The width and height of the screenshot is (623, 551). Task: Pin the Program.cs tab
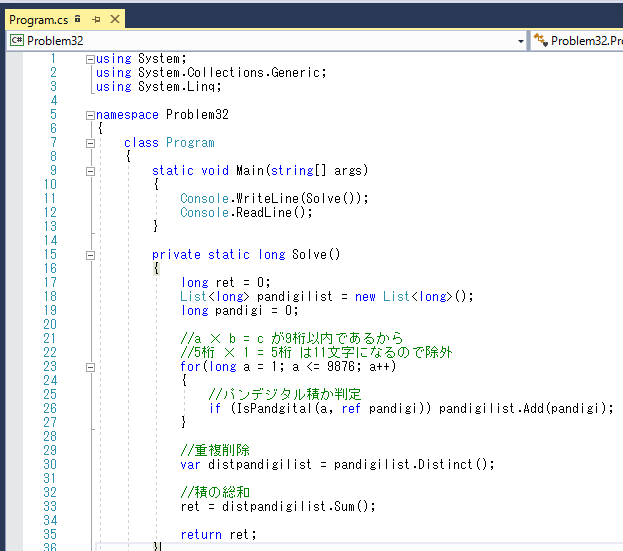[x=96, y=19]
